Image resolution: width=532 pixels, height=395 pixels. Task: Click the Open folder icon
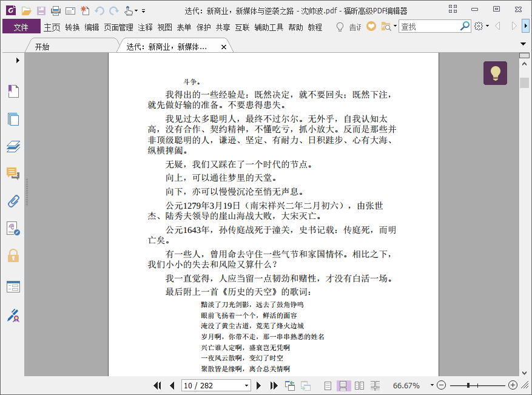pyautogui.click(x=26, y=11)
